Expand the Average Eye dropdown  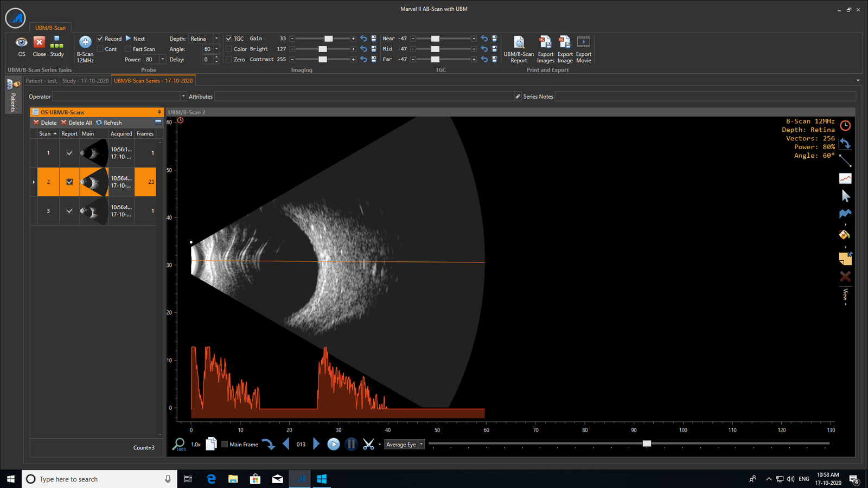coord(421,445)
